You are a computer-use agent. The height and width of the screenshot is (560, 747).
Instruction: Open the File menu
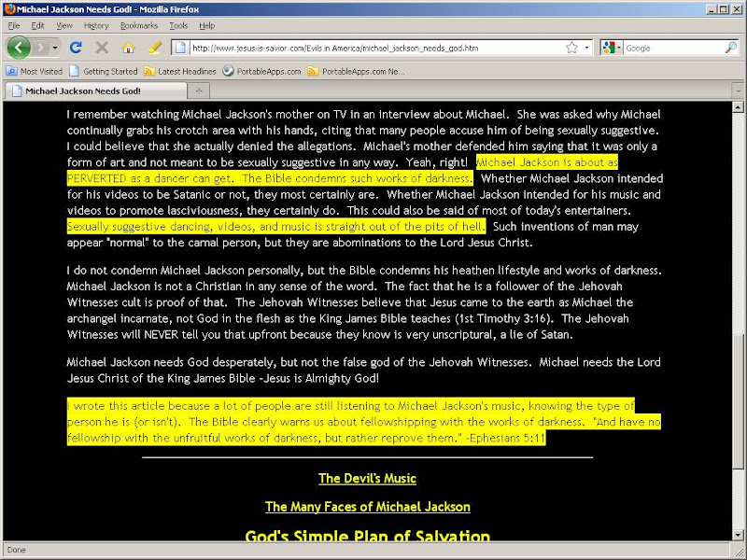point(14,26)
